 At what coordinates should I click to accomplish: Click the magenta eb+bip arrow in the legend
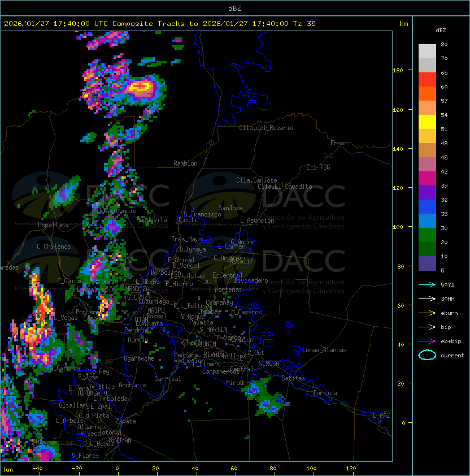427,341
